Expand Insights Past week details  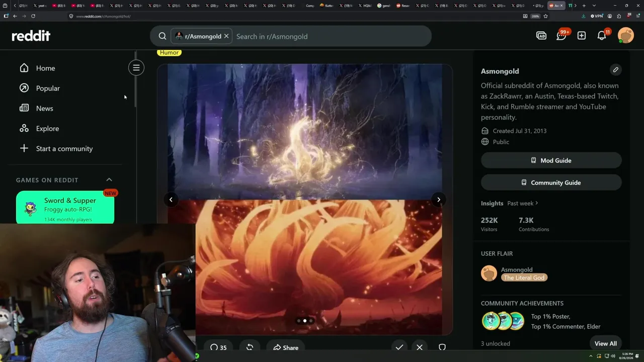click(523, 203)
